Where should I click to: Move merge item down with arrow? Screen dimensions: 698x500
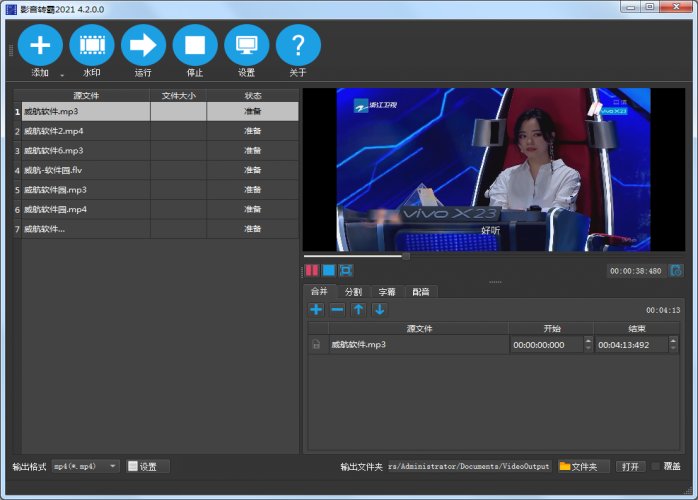[x=380, y=309]
